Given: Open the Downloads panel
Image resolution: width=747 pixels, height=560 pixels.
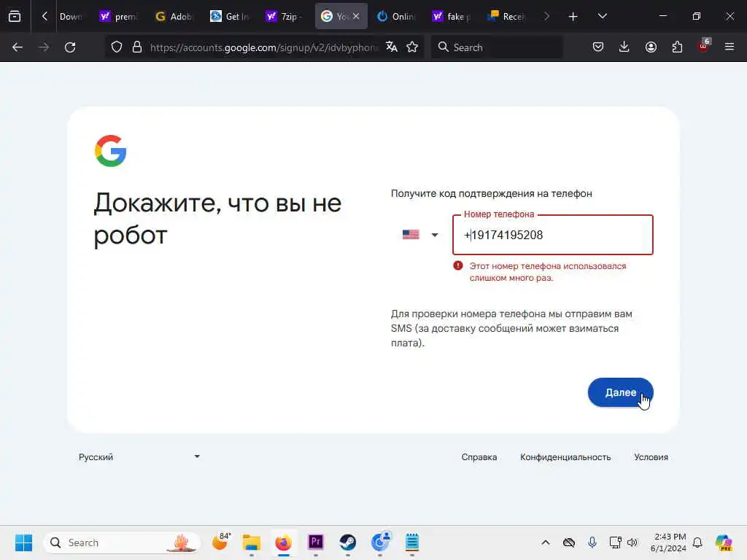Looking at the screenshot, I should point(624,47).
